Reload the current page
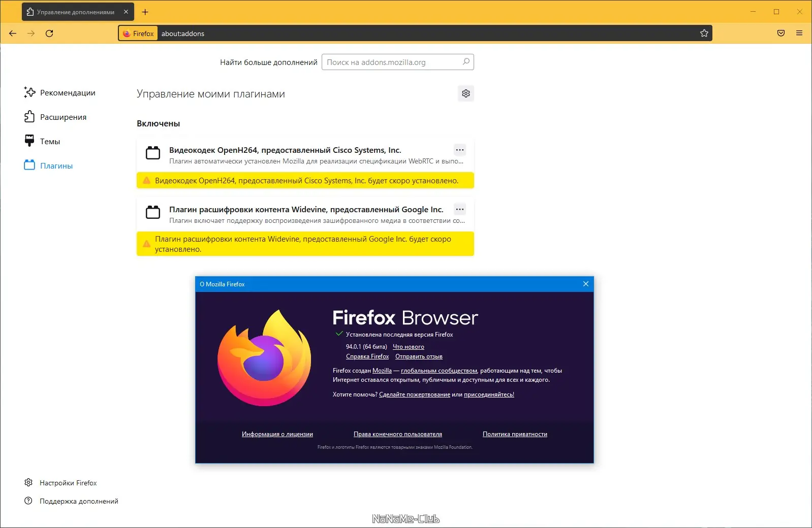Image resolution: width=812 pixels, height=528 pixels. tap(49, 34)
